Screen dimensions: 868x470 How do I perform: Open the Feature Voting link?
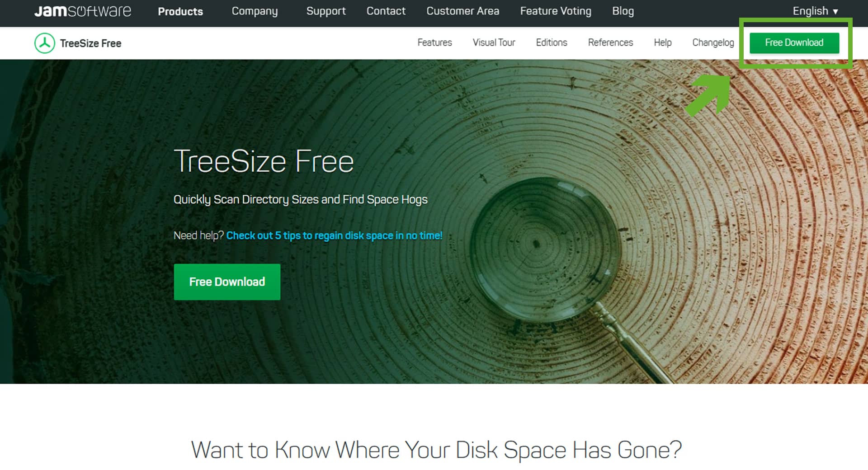point(556,11)
